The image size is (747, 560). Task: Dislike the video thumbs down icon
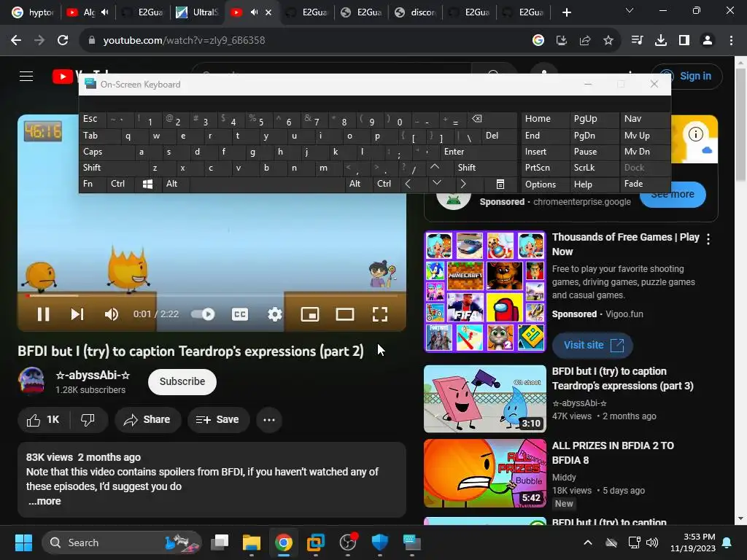tap(88, 420)
